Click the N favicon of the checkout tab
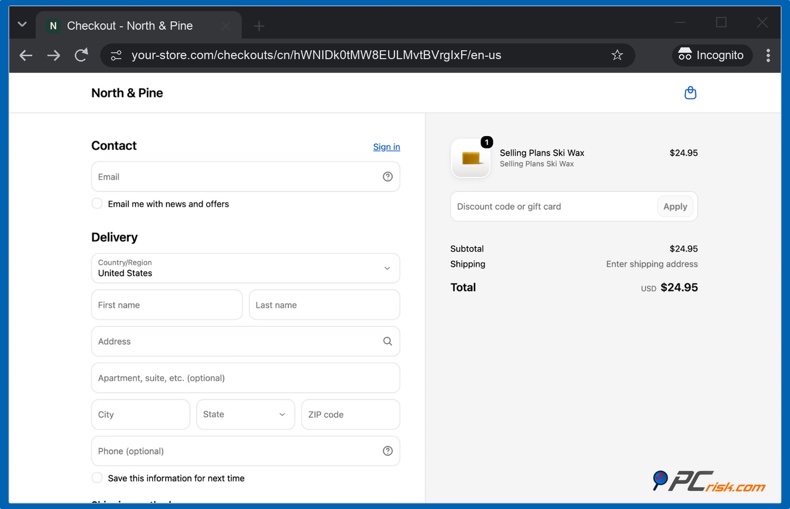Image resolution: width=790 pixels, height=509 pixels. pos(53,26)
